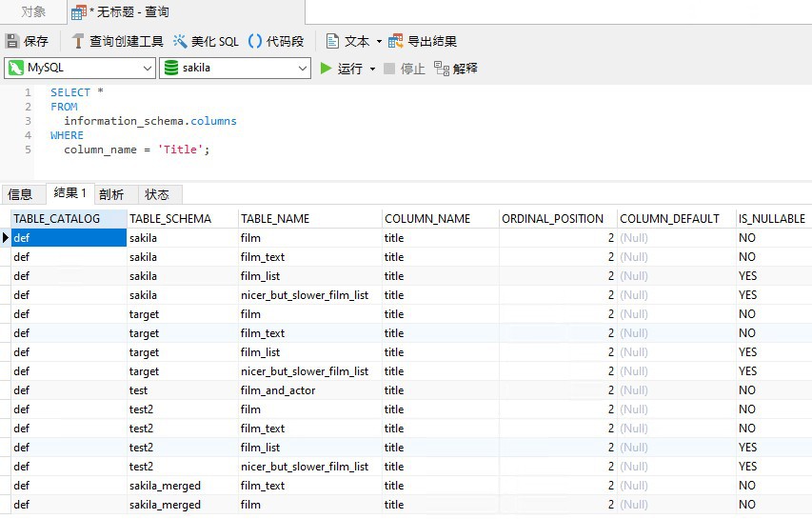Click sakila_merged cell in film_text row
This screenshot has width=812, height=519.
pyautogui.click(x=182, y=486)
